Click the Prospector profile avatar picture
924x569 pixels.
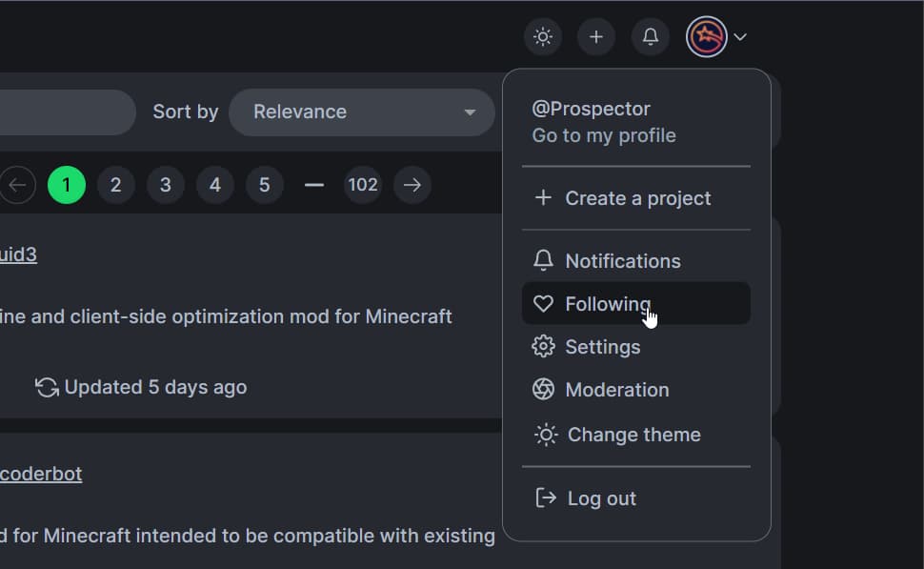point(705,36)
